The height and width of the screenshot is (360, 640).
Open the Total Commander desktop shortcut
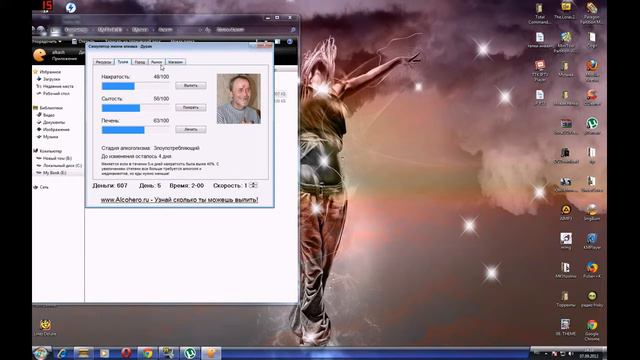(540, 13)
